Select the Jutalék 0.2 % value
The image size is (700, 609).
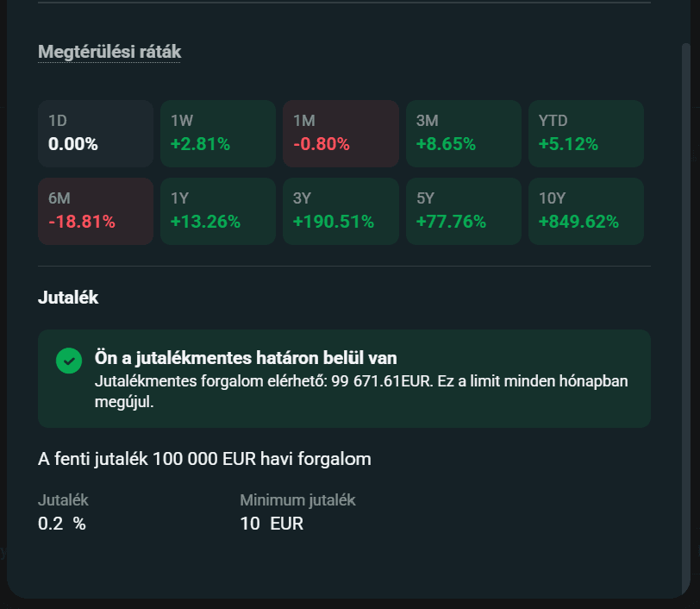point(61,523)
